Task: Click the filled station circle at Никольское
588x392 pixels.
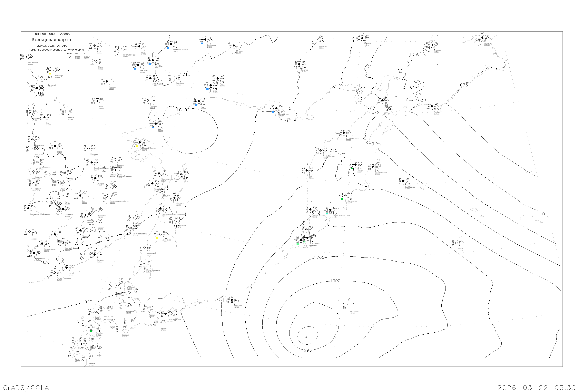Action: (x=403, y=181)
